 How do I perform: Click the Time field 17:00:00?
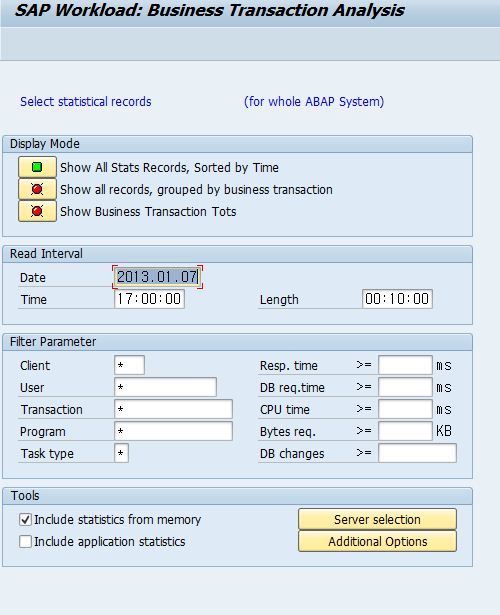pyautogui.click(x=149, y=299)
